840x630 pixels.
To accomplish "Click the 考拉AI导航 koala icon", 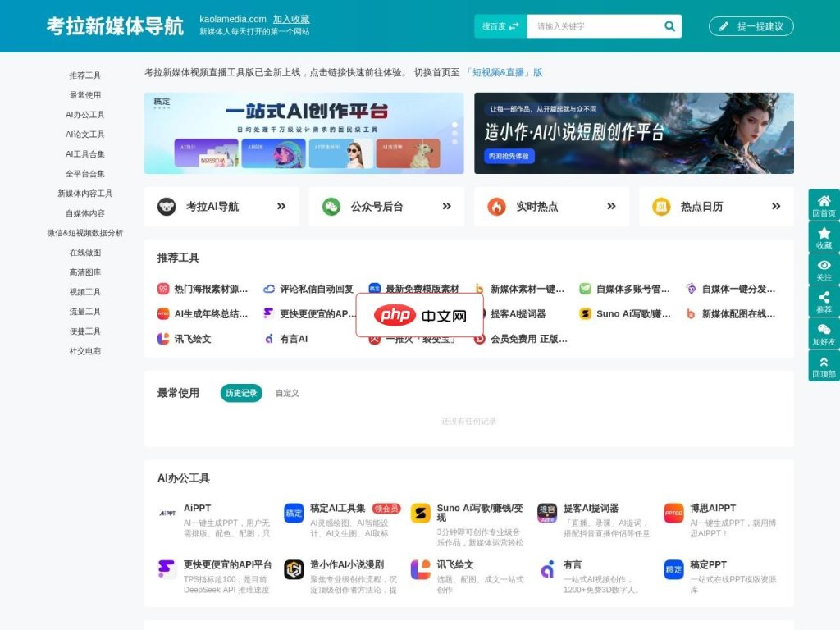I will pos(167,206).
